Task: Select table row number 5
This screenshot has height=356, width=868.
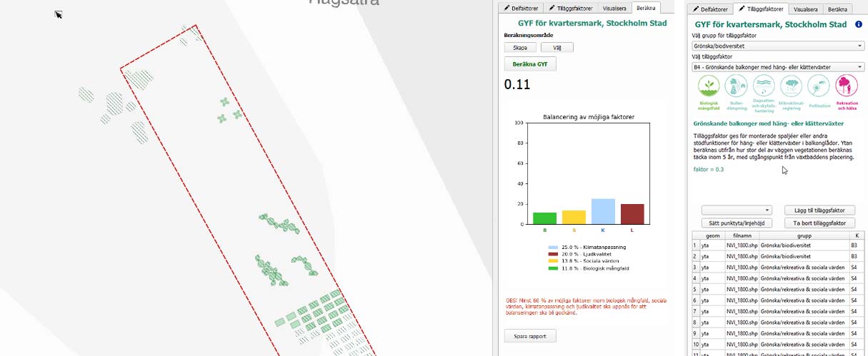Action: 696,289
